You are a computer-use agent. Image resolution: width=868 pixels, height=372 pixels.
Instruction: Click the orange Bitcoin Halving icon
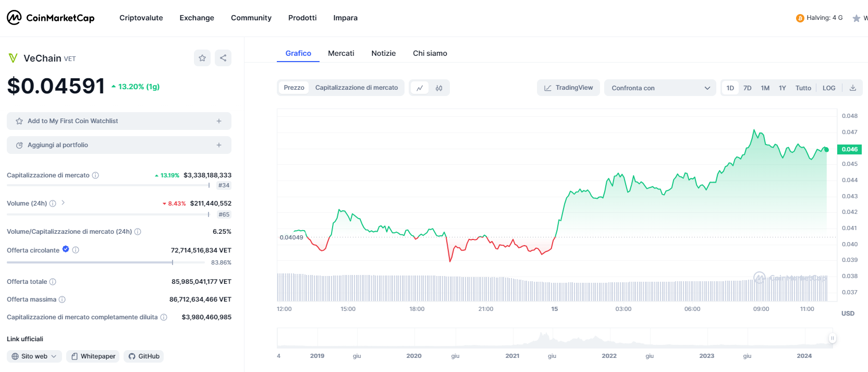pos(800,18)
